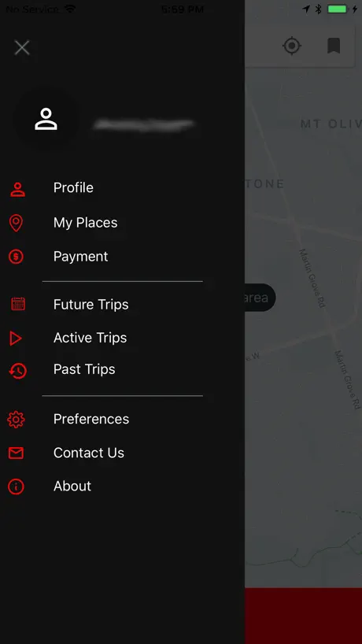The height and width of the screenshot is (644, 362).
Task: Show Past Trips history
Action: 84,369
